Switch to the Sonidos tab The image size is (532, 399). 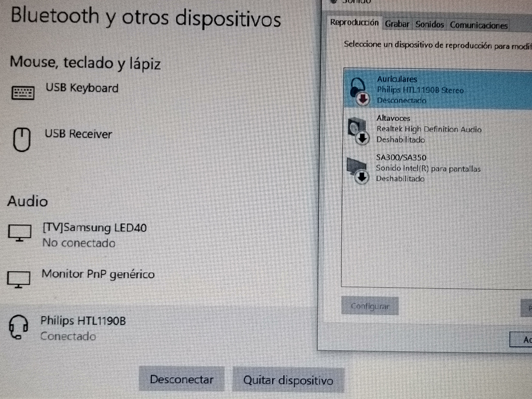point(430,25)
